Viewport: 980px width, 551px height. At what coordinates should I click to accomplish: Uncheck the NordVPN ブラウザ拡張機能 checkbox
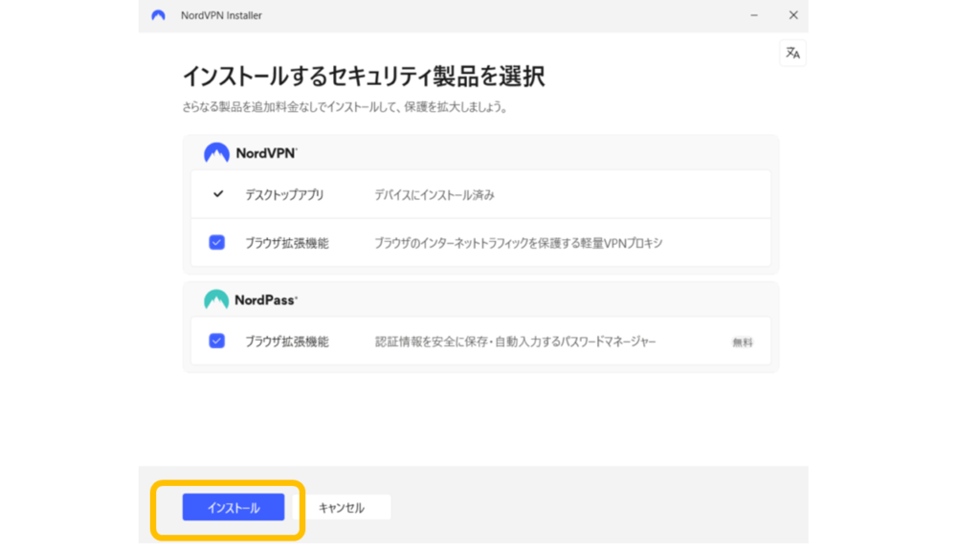[x=217, y=243]
